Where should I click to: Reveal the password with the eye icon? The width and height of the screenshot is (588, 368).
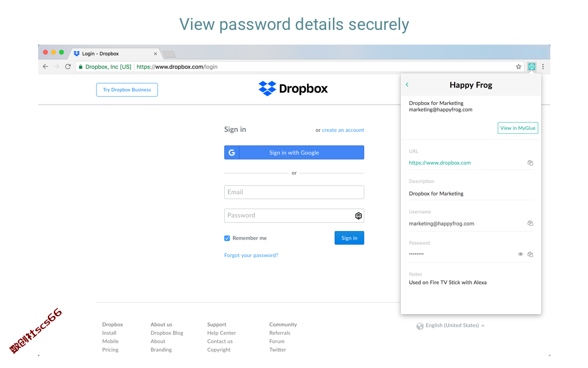click(x=520, y=254)
